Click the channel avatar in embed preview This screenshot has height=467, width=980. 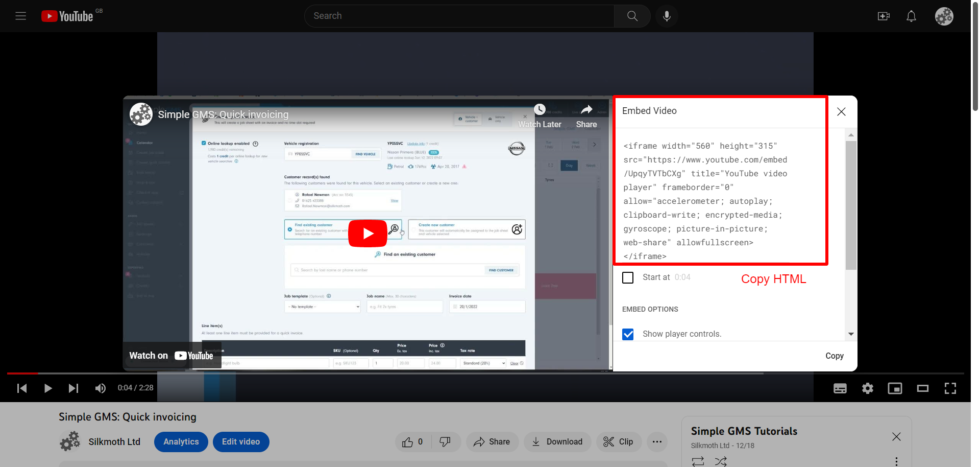141,114
